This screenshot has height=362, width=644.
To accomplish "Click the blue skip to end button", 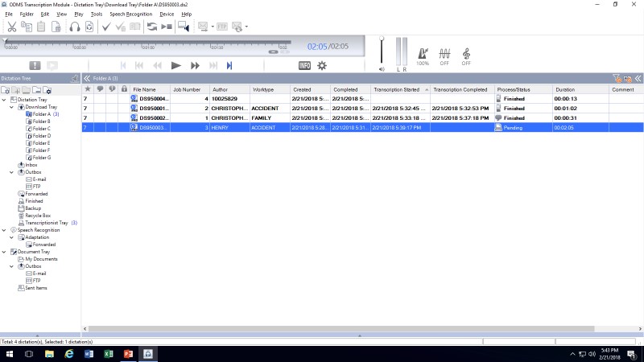I will (x=229, y=66).
